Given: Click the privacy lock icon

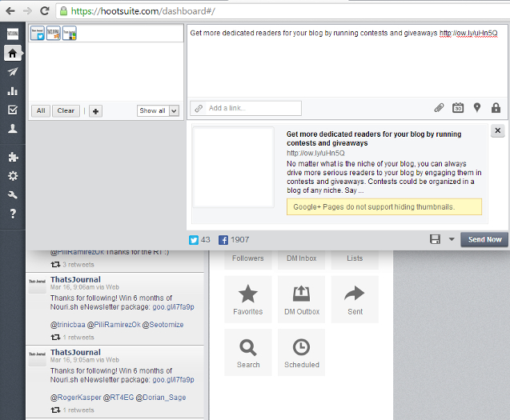Looking at the screenshot, I should tap(496, 108).
